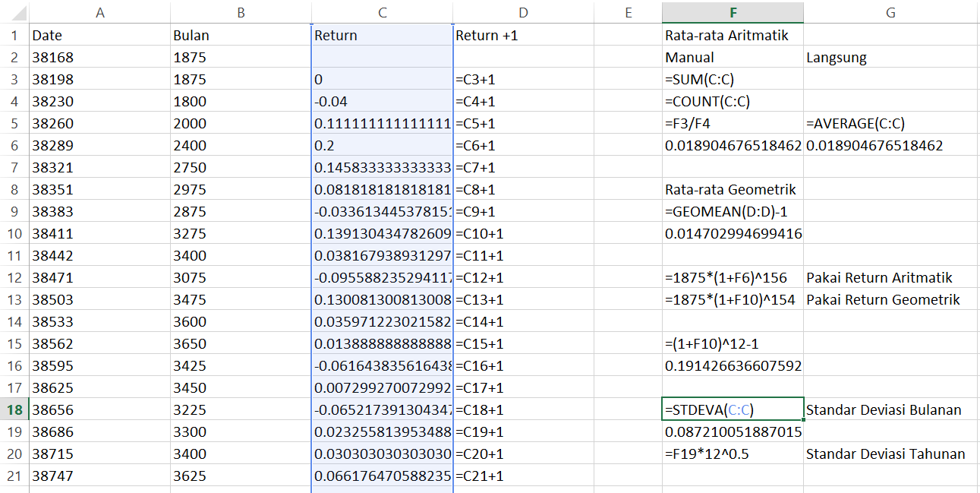Click the cell with =C10+1
This screenshot has width=980, height=493.
pos(522,234)
